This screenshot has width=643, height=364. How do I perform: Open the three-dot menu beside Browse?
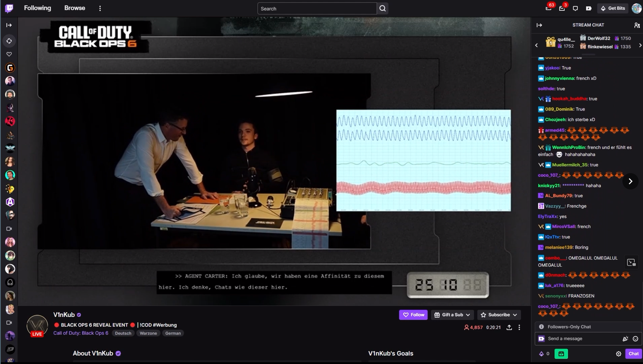[x=100, y=8]
